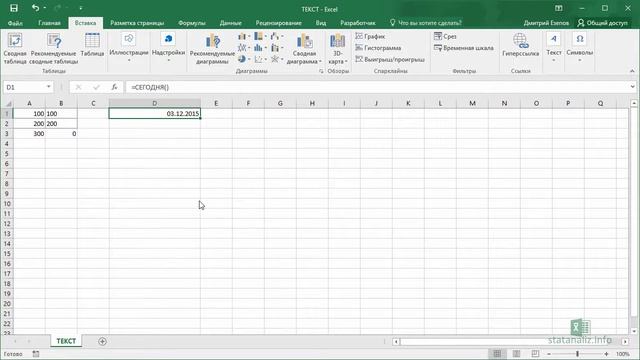This screenshot has width=640, height=360.
Task: Insert a waterfall chart icon
Action: point(275,37)
